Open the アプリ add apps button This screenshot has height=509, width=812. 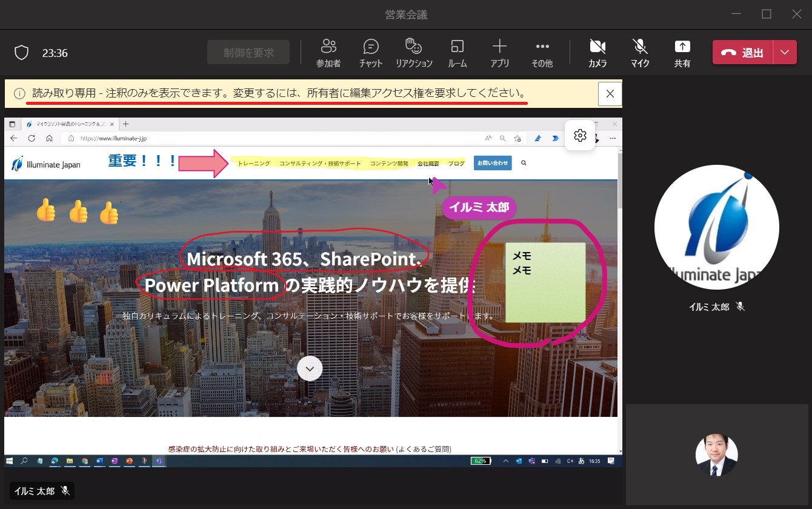(x=500, y=53)
